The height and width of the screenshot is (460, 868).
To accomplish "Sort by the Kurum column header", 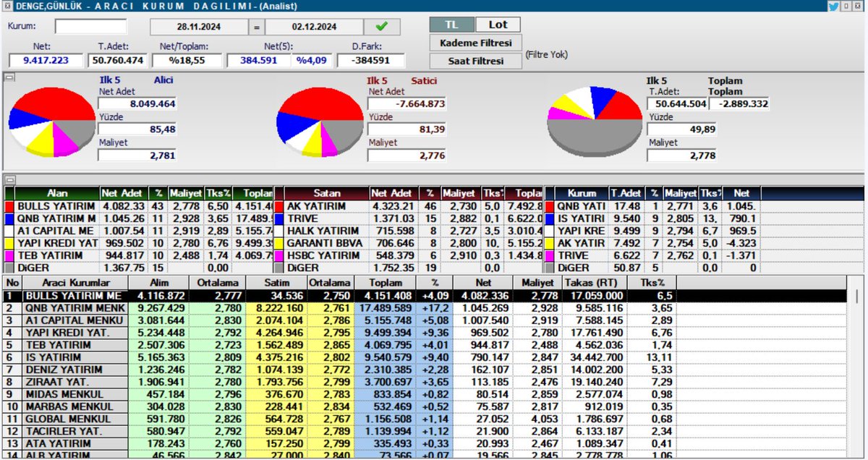I will 582,194.
